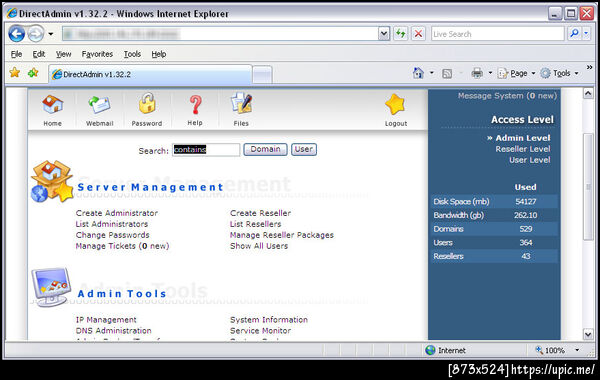Screen dimensions: 600x380
Task: Open the File menu
Action: coord(16,54)
